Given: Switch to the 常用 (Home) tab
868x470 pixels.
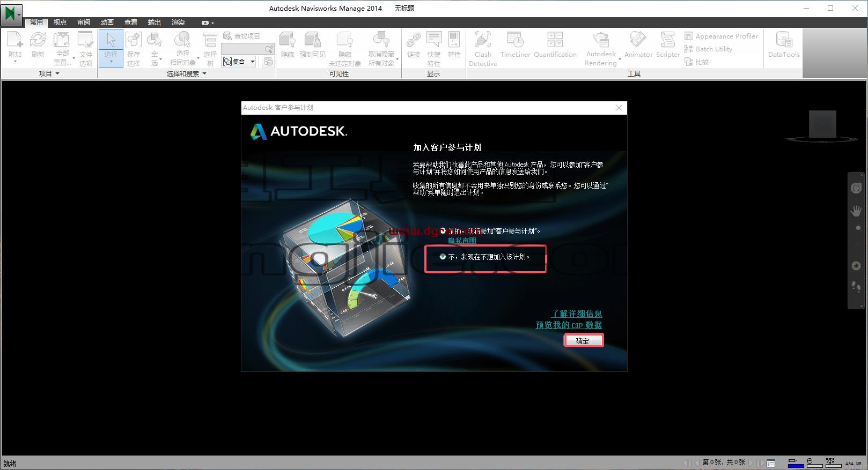Looking at the screenshot, I should coord(36,23).
